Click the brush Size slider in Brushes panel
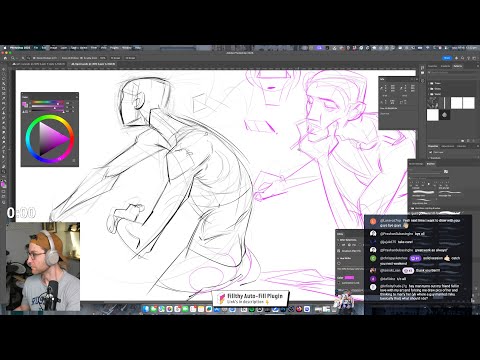The height and width of the screenshot is (360, 480). (425, 173)
